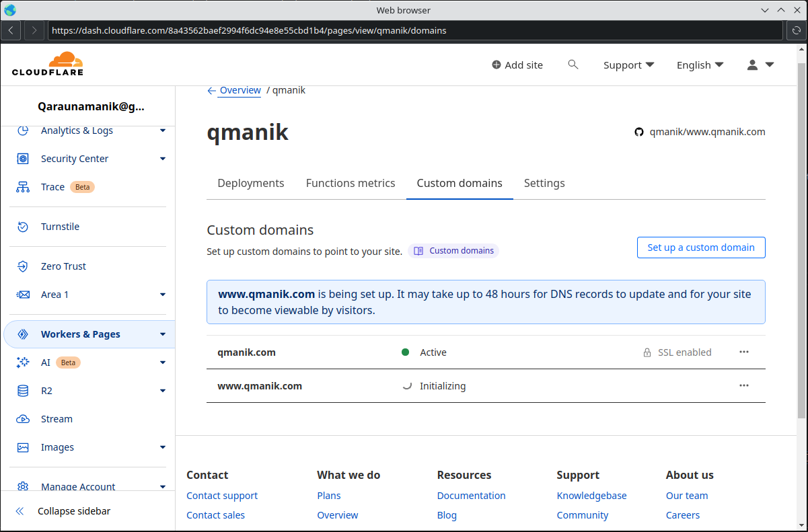The height and width of the screenshot is (532, 808).
Task: Switch to the Deployments tab
Action: (x=250, y=183)
